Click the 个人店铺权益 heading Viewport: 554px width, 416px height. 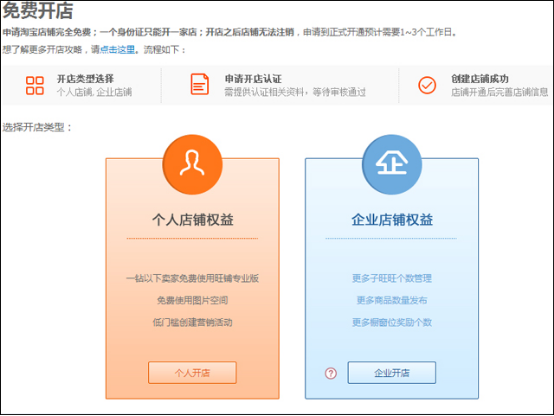point(193,219)
